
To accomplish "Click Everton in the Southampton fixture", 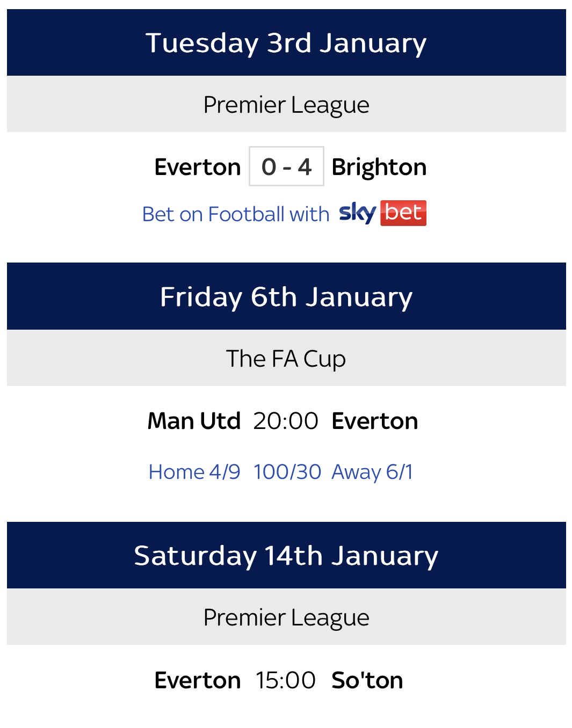I will pos(197,680).
